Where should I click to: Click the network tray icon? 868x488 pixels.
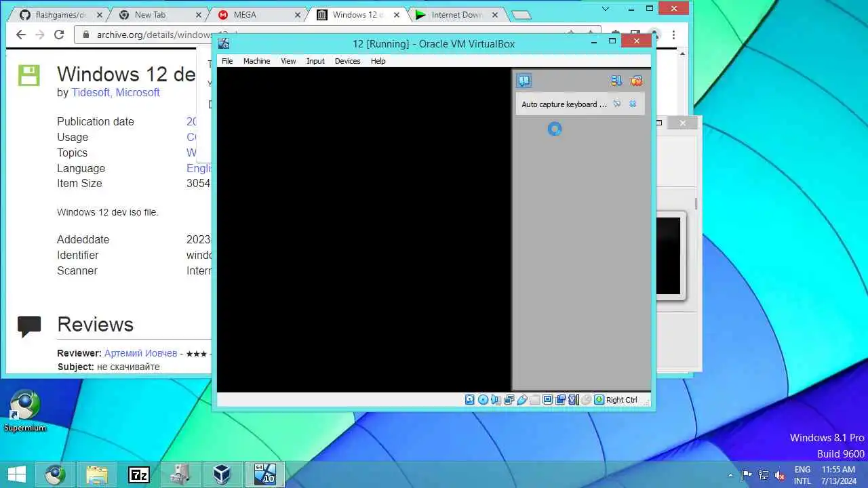pyautogui.click(x=764, y=474)
